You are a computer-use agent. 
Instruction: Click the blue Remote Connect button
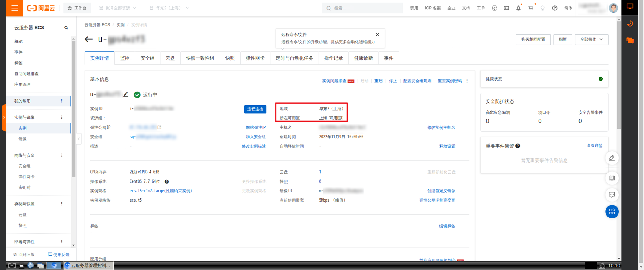click(x=255, y=109)
